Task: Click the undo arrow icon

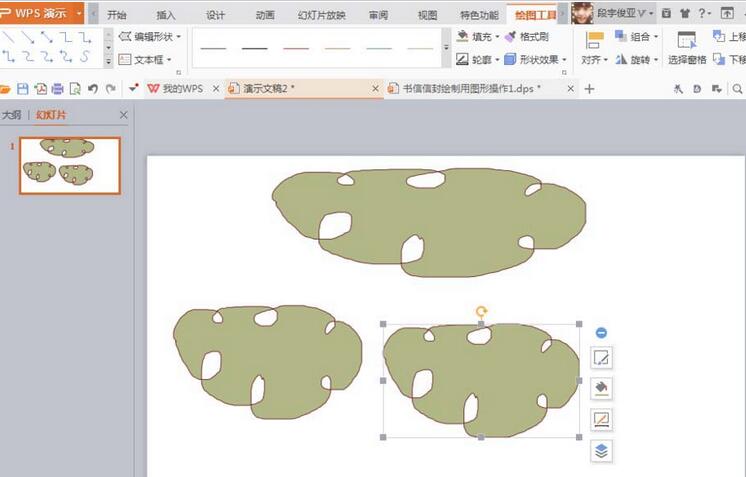Action: (93, 88)
